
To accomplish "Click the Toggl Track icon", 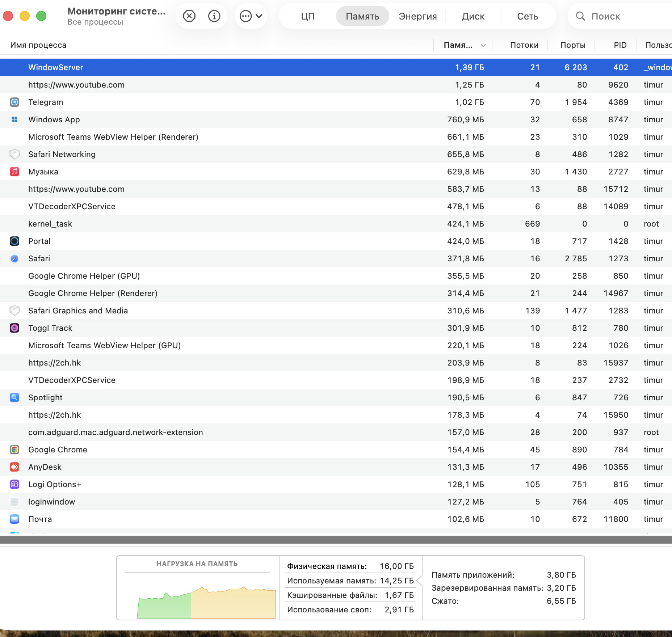I will tap(14, 328).
